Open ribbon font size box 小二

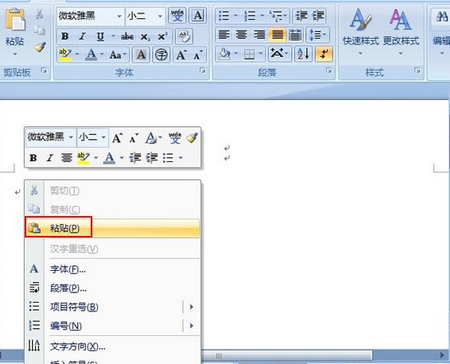pos(145,16)
